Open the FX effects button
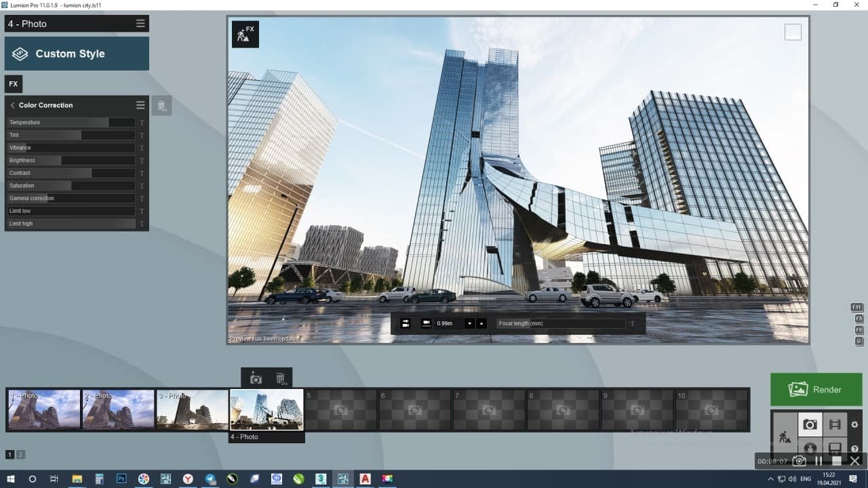This screenshot has width=868, height=488. (14, 84)
